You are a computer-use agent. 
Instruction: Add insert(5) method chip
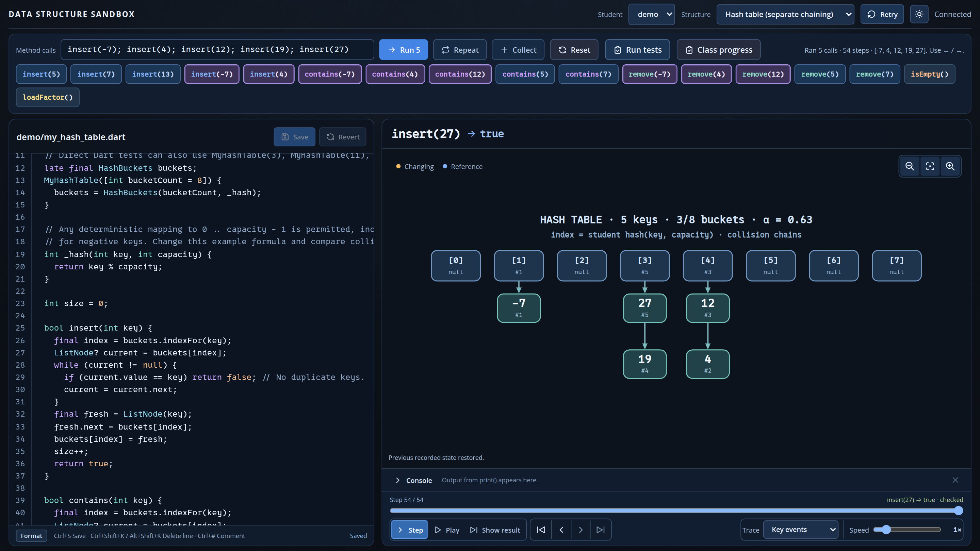[41, 74]
